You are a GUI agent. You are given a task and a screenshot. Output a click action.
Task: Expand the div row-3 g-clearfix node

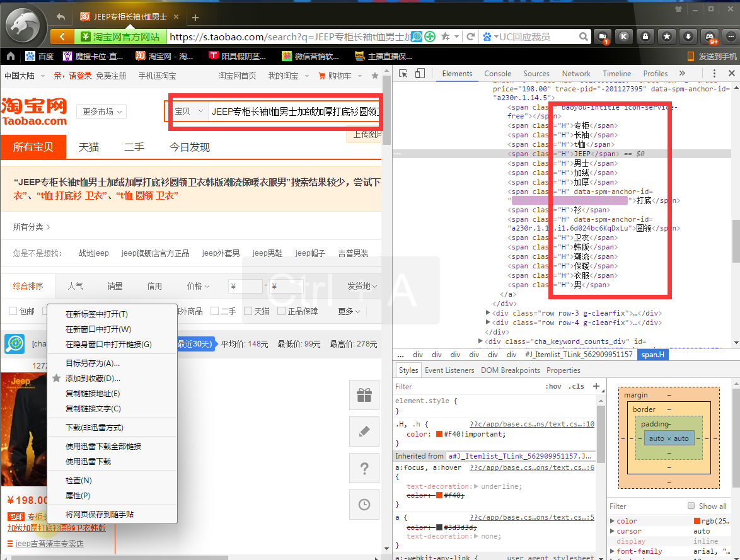pyautogui.click(x=487, y=313)
